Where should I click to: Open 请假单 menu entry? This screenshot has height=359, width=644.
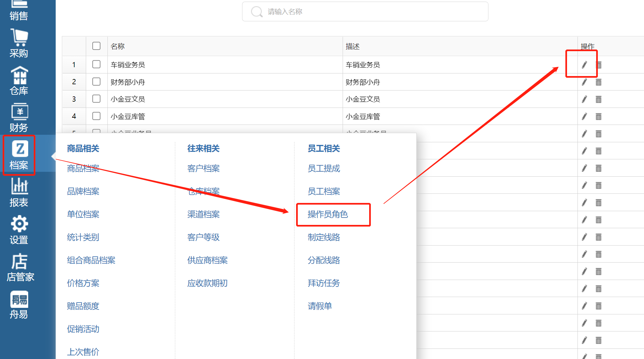tap(320, 306)
